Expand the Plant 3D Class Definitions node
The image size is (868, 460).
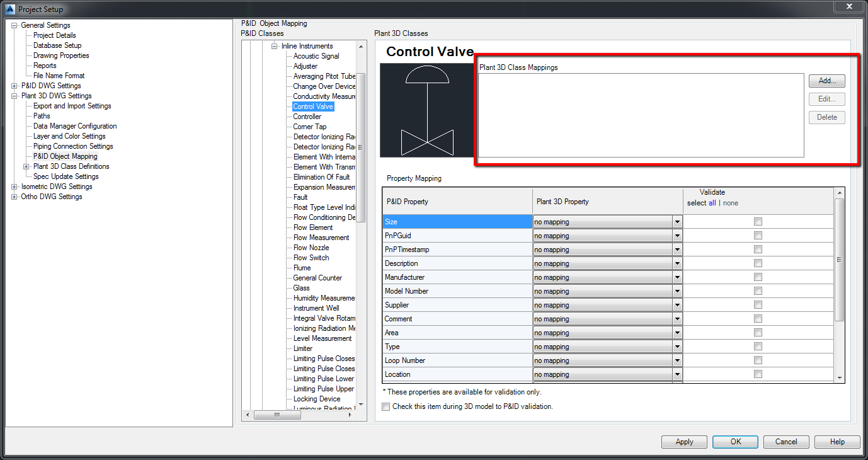[26, 166]
